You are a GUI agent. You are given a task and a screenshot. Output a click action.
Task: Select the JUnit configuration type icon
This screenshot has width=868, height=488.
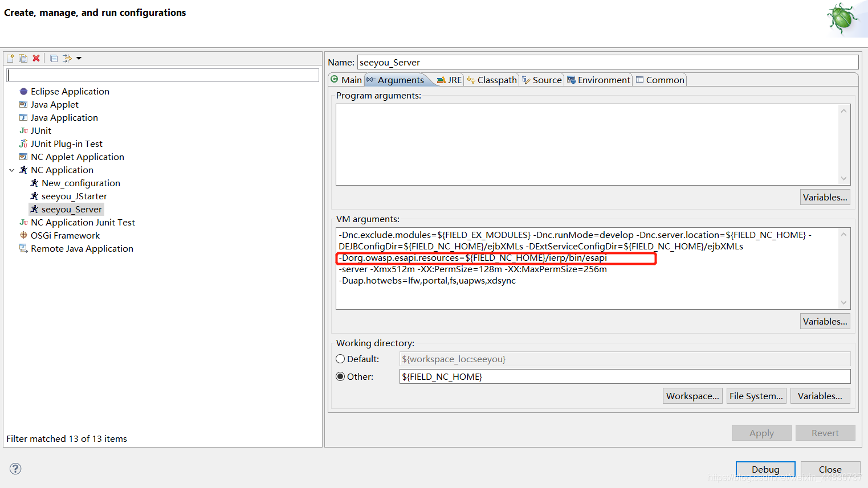[x=26, y=130]
